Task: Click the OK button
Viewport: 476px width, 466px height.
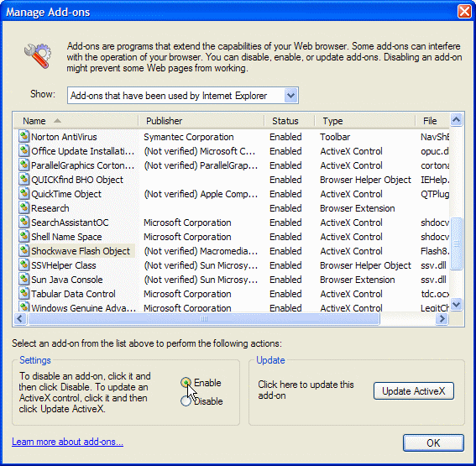Action: tap(433, 443)
